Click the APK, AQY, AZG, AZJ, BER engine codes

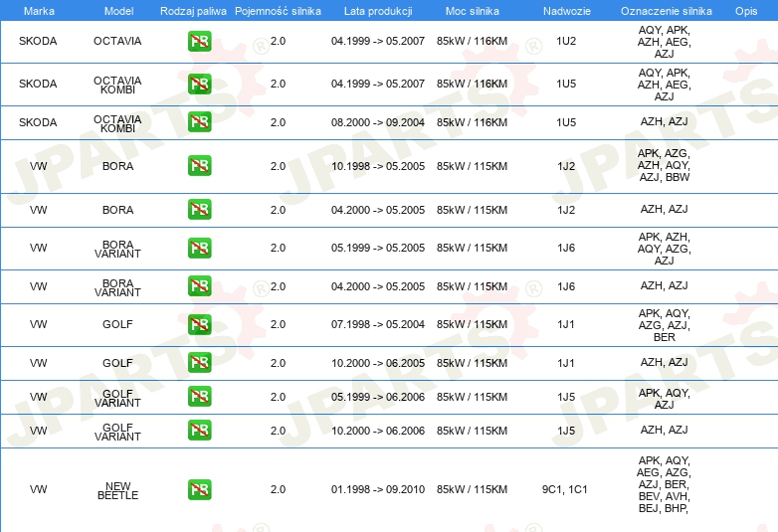point(664,325)
